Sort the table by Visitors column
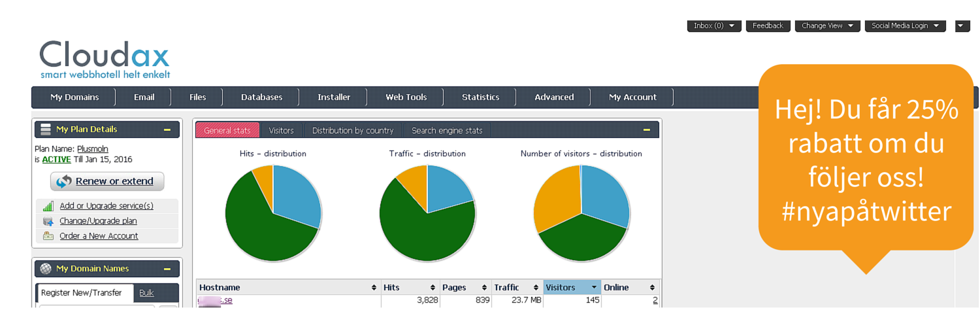Viewport: 980px width, 327px height. (572, 288)
